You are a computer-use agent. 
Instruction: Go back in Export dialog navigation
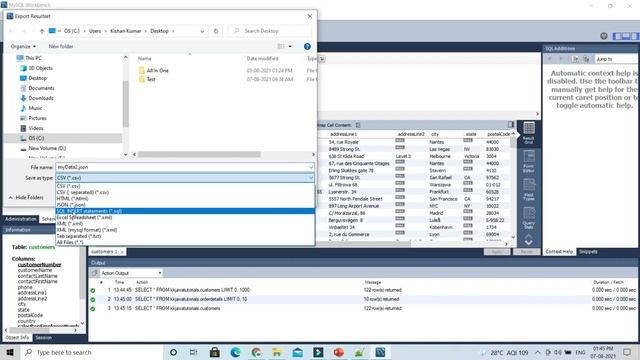click(x=11, y=31)
